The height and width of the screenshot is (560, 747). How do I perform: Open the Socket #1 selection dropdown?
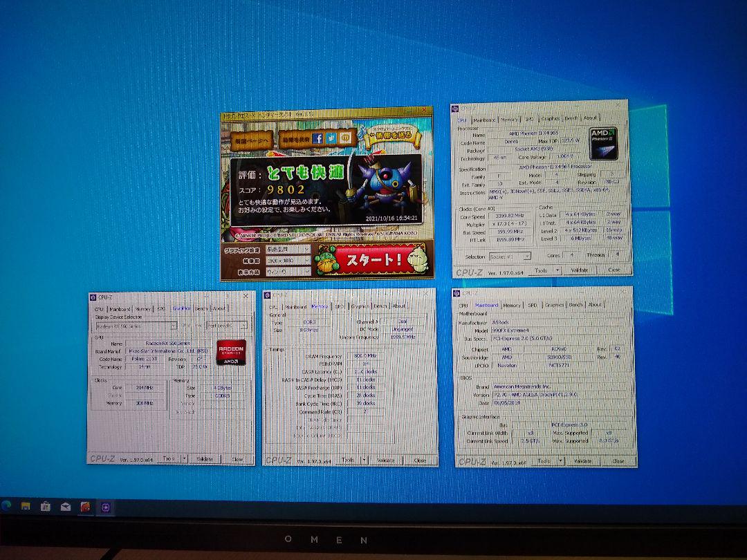point(509,256)
